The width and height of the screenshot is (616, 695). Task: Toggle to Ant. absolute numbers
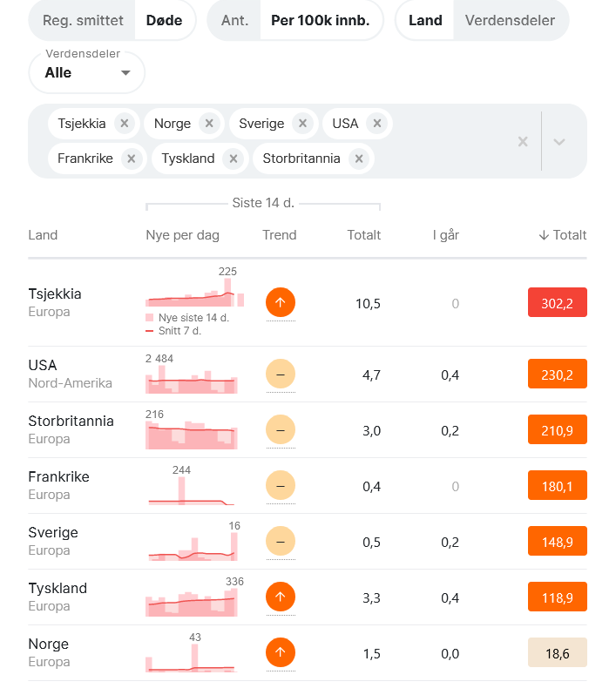pyautogui.click(x=234, y=20)
